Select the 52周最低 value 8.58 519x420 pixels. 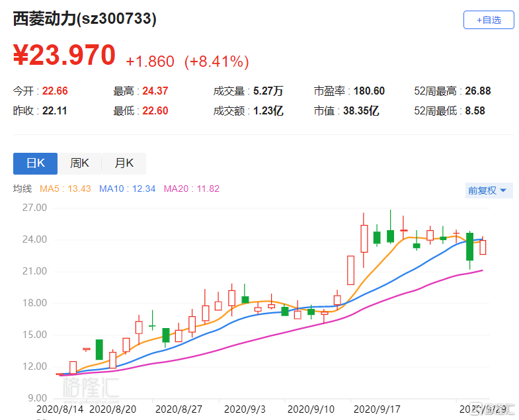tap(475, 110)
